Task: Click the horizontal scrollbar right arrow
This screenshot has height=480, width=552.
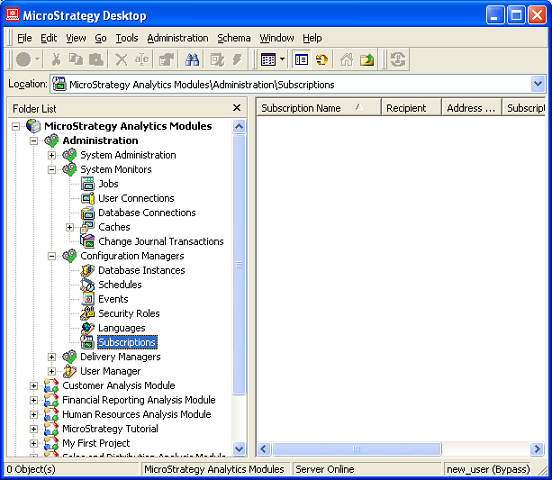Action: coord(537,449)
